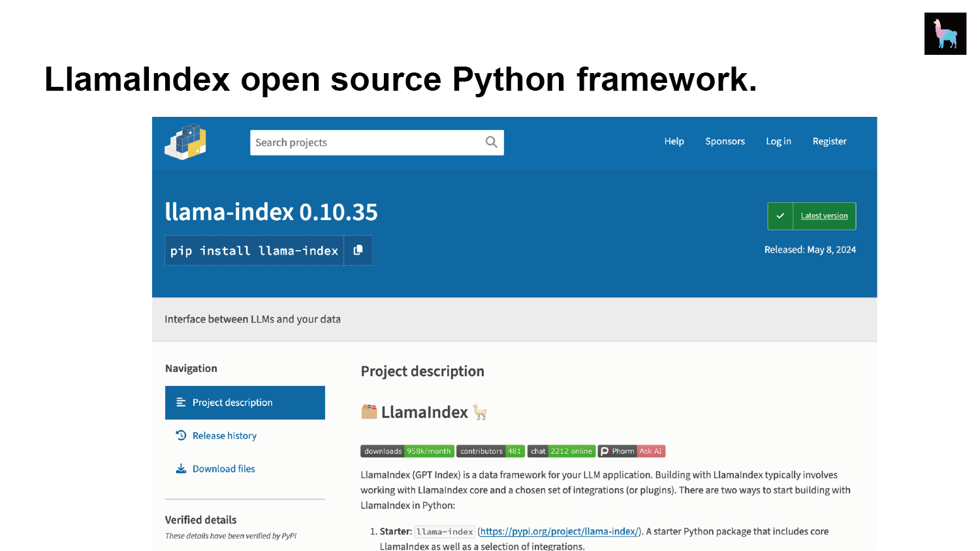Click the llama logo in the slide corner

point(945,33)
